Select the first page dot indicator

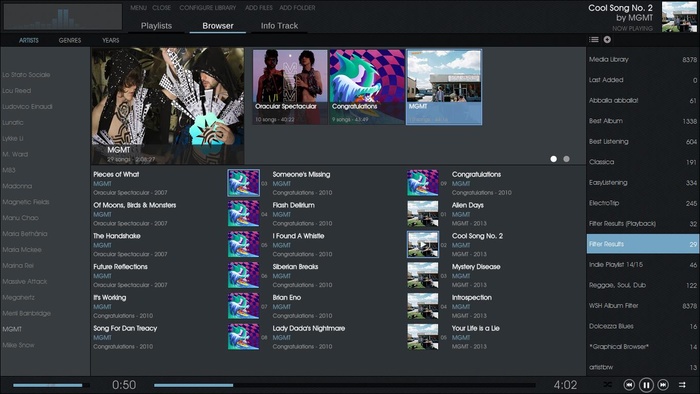(x=554, y=159)
